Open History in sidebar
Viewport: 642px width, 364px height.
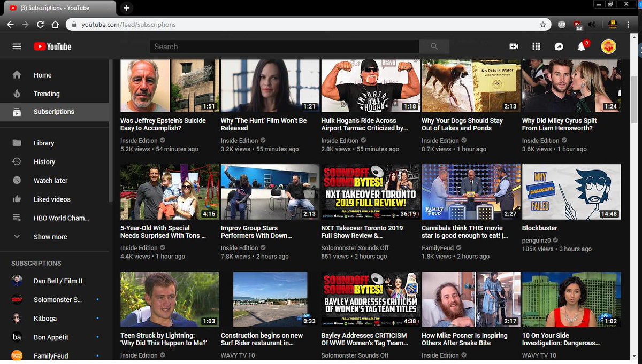tap(54, 161)
